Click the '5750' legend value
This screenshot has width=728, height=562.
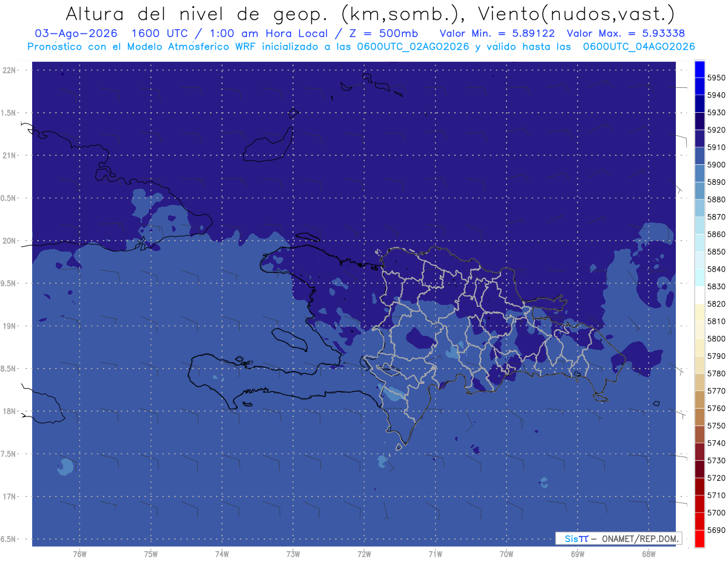tap(716, 426)
